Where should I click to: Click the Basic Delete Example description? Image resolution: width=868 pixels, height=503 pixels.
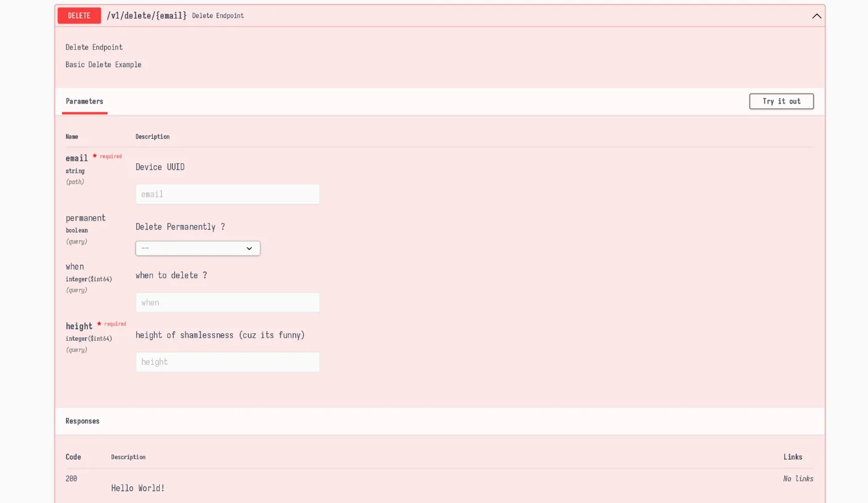click(x=104, y=65)
